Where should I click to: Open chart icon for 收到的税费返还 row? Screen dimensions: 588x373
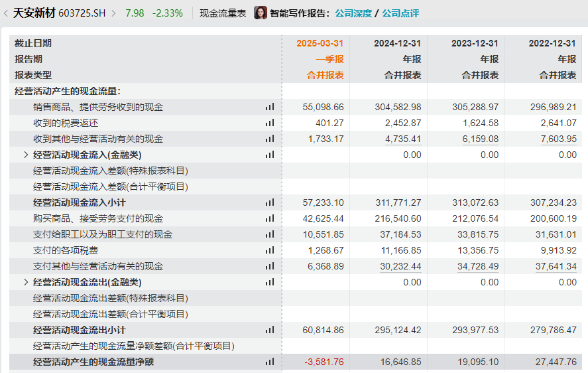[x=270, y=123]
